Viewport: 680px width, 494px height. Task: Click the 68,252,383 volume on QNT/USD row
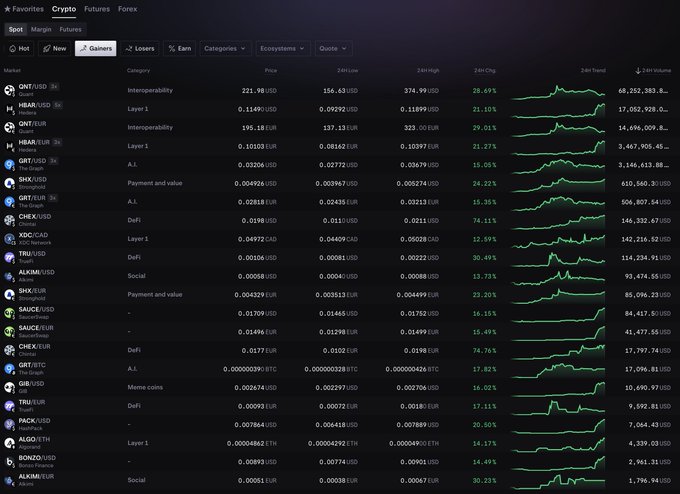pyautogui.click(x=643, y=91)
